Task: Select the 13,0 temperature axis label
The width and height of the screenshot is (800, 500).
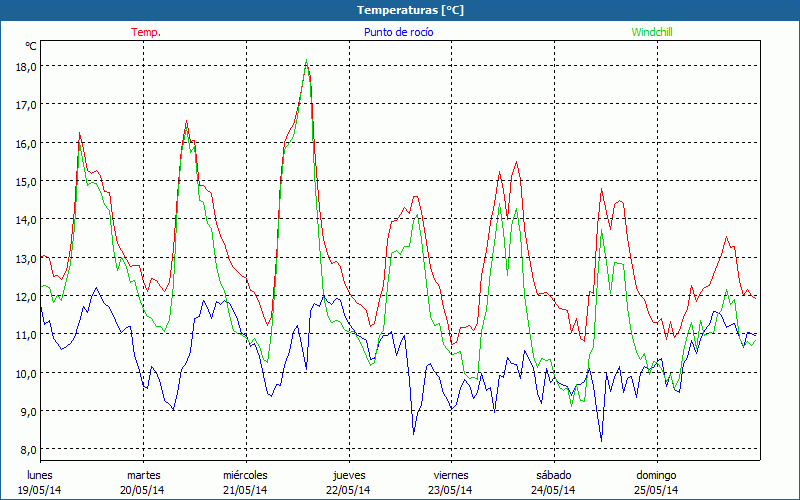Action: click(26, 258)
